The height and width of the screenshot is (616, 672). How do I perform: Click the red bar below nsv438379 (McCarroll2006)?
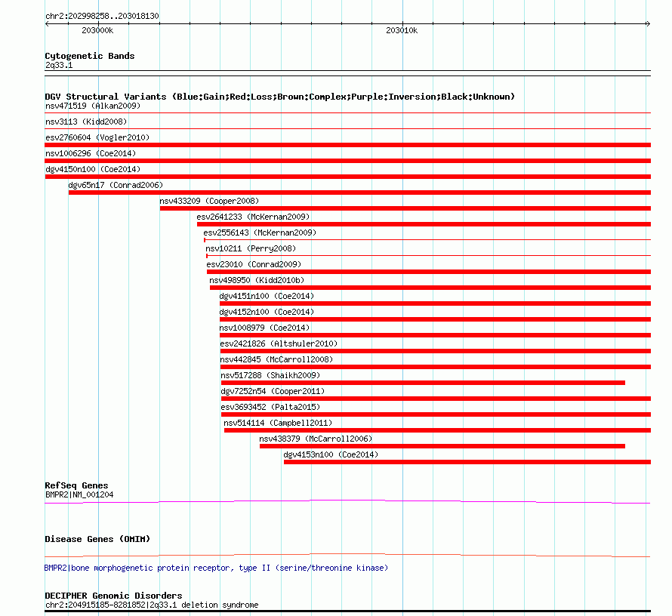[x=442, y=446]
